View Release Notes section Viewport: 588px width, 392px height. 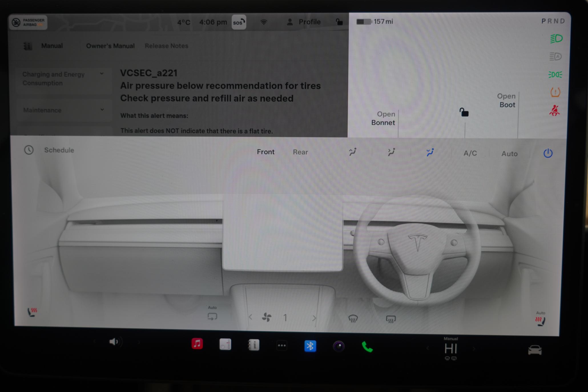[x=166, y=45]
